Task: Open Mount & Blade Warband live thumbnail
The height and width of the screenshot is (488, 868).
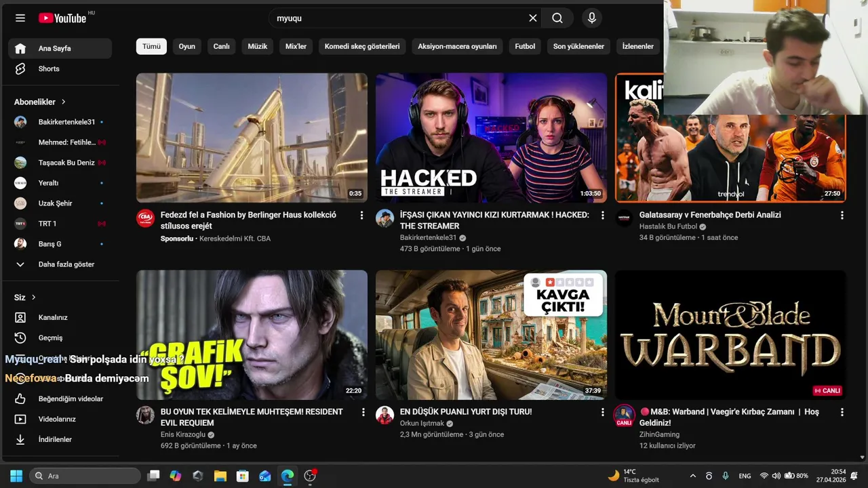Action: coord(730,335)
